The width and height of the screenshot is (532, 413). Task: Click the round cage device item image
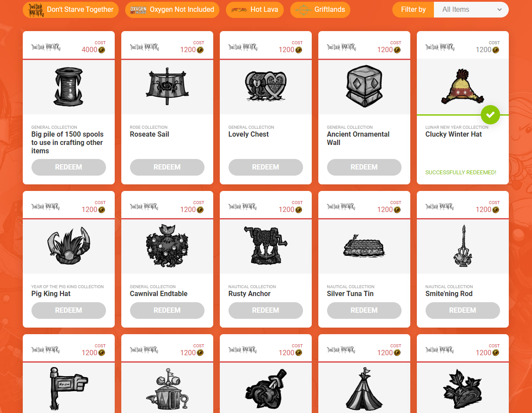point(168,389)
